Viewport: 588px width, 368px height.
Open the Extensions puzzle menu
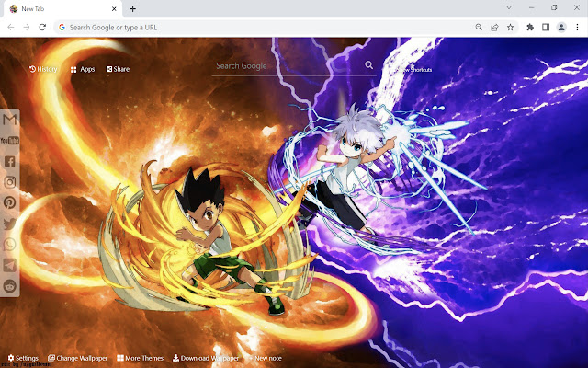coord(530,27)
